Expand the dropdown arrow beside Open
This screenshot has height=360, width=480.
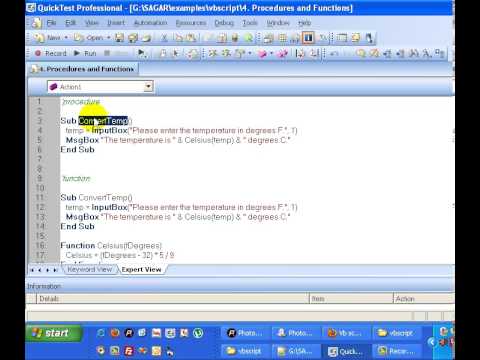108,38
